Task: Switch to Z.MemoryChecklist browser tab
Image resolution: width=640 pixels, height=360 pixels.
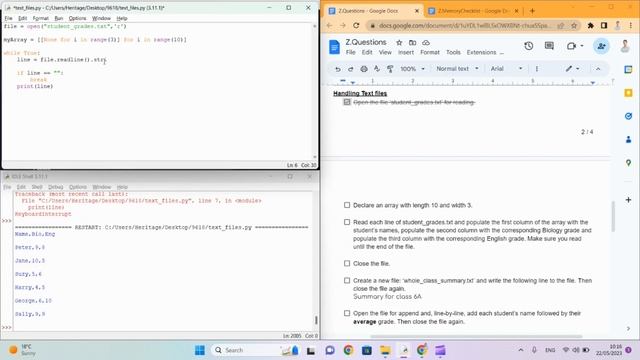Action: pos(473,11)
